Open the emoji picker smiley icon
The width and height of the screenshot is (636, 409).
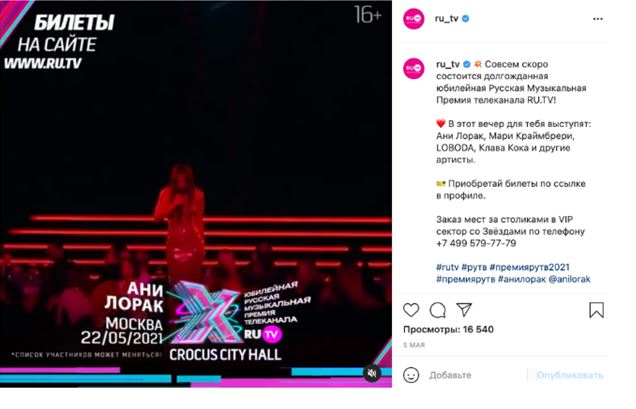pos(411,375)
